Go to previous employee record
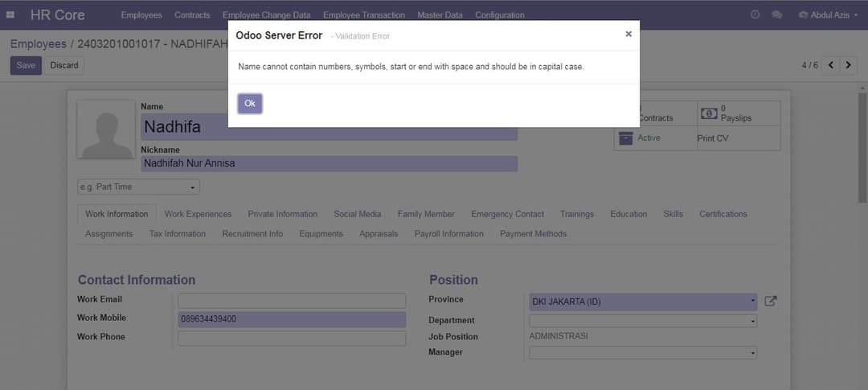This screenshot has height=390, width=868. [x=830, y=65]
